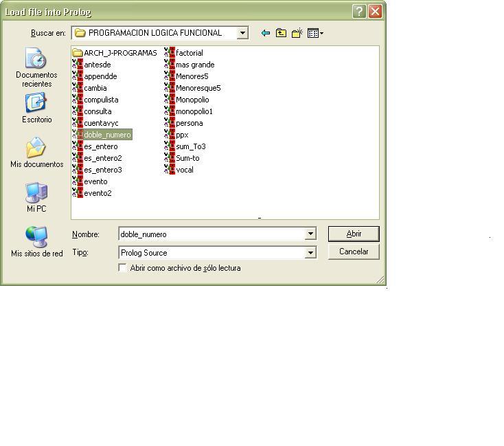Viewport: 504px width, 446px height.
Task: Select the ARCH_J-PROGRAMAS folder icon
Action: pos(78,53)
